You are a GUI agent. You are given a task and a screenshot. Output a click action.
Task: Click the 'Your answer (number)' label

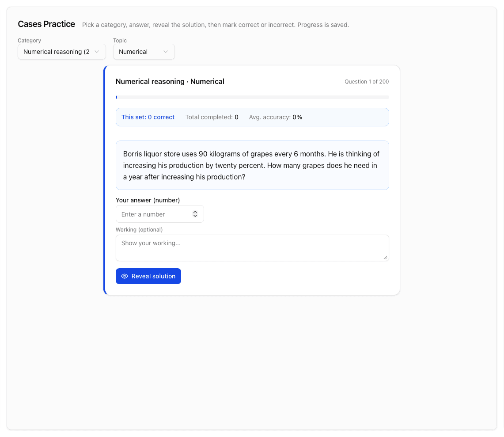click(148, 200)
